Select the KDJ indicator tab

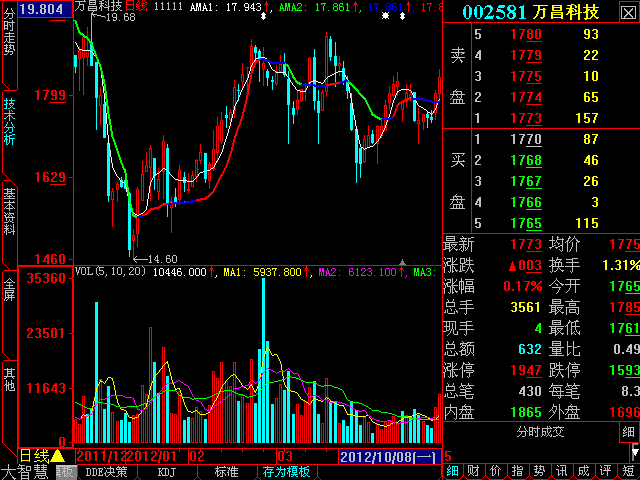coord(167,472)
